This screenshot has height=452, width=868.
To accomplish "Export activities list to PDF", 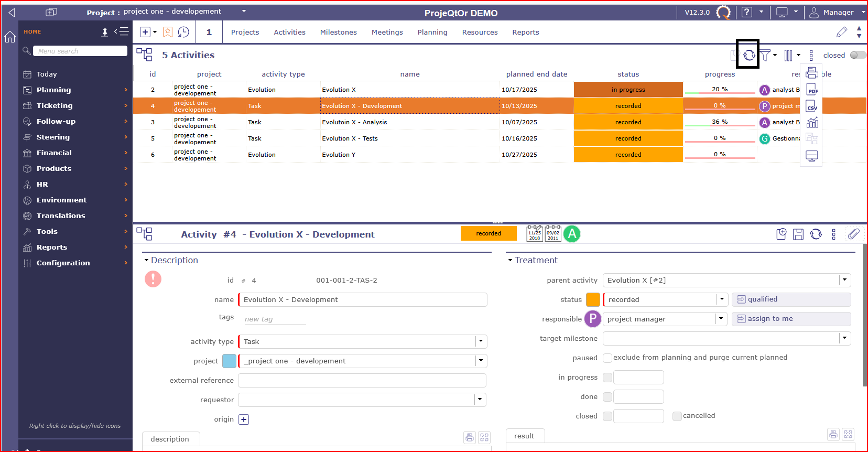I will [x=812, y=90].
